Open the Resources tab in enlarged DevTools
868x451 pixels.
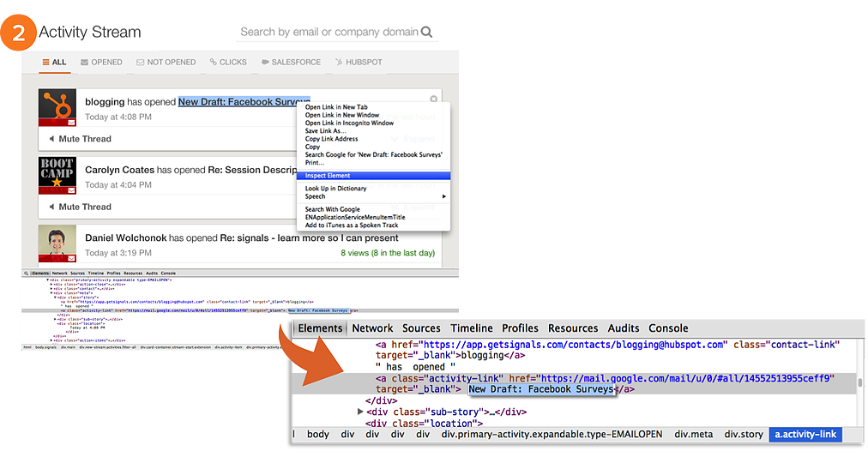click(x=573, y=328)
